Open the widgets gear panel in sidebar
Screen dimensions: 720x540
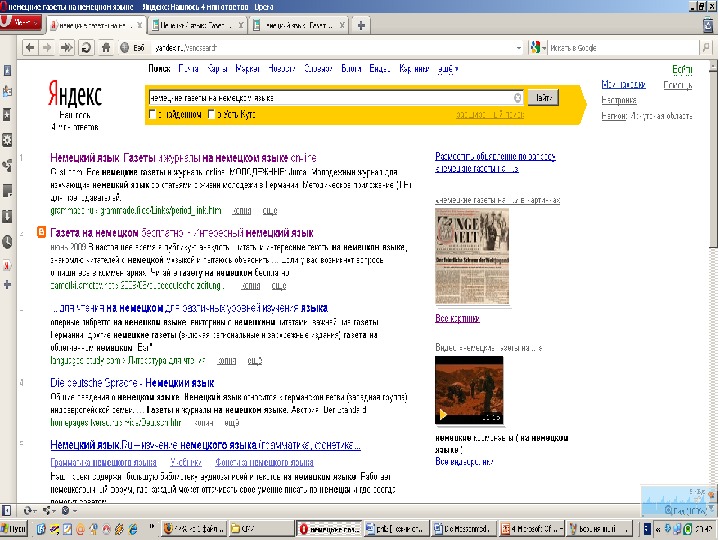tap(7, 140)
